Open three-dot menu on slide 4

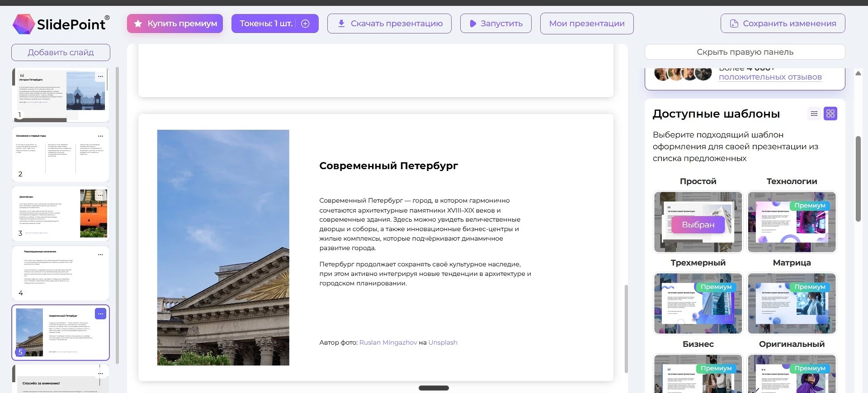click(100, 255)
